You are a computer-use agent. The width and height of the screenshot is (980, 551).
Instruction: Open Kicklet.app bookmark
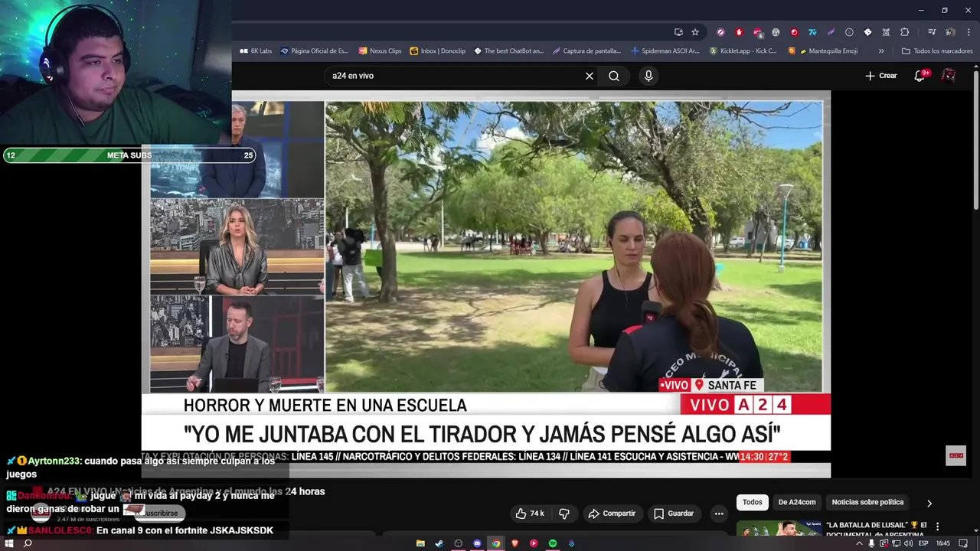coord(743,51)
